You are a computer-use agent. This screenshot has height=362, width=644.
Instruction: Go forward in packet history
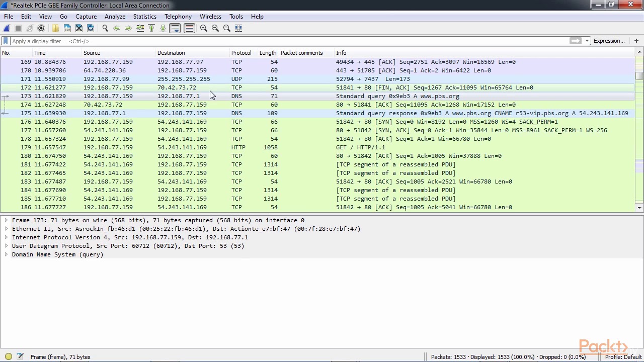(128, 28)
